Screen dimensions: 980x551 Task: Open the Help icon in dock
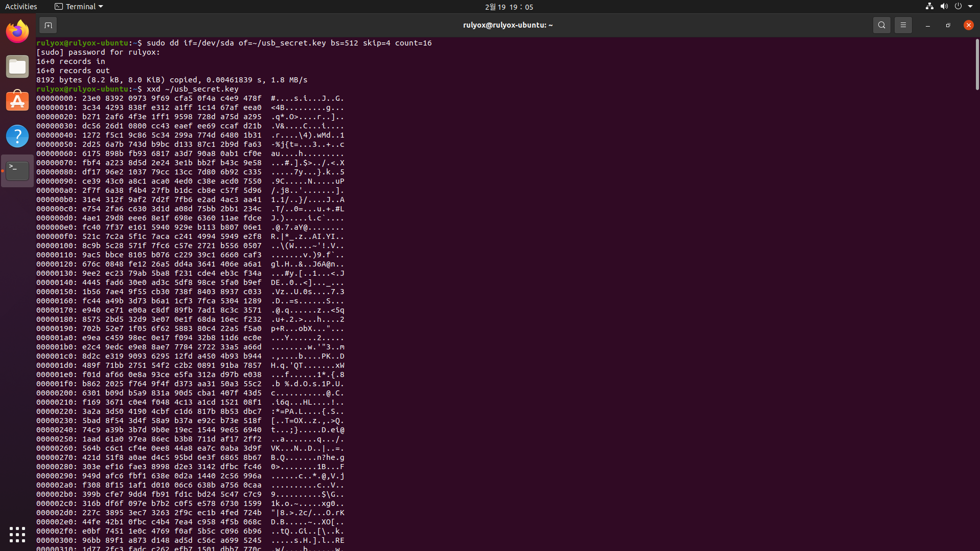click(x=17, y=136)
